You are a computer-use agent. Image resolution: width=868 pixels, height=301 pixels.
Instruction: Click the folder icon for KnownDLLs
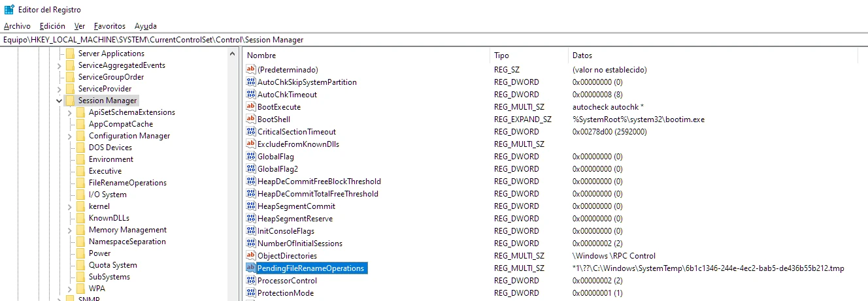[x=81, y=218]
